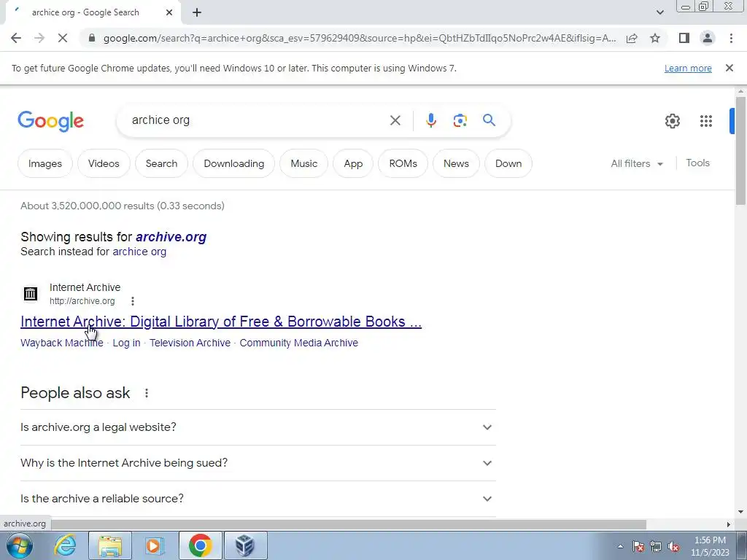Open Learn more link about updates
The height and width of the screenshot is (560, 747).
tap(688, 68)
